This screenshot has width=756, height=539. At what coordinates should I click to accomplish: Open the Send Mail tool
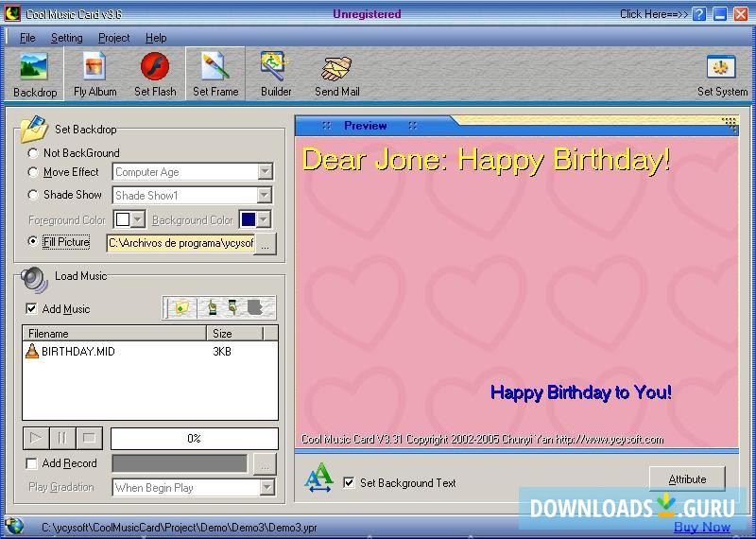(x=337, y=74)
